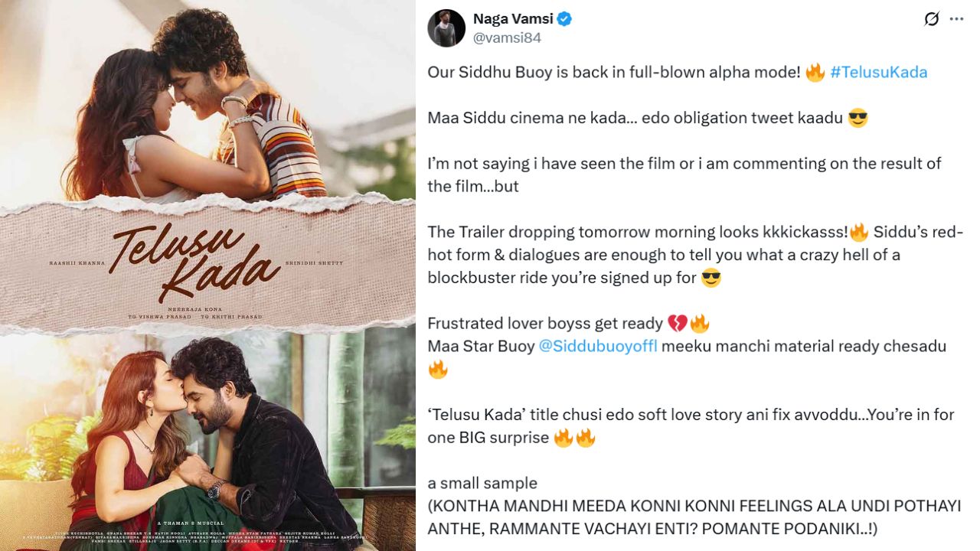Click the fire emoji after alpha mode

pos(815,73)
